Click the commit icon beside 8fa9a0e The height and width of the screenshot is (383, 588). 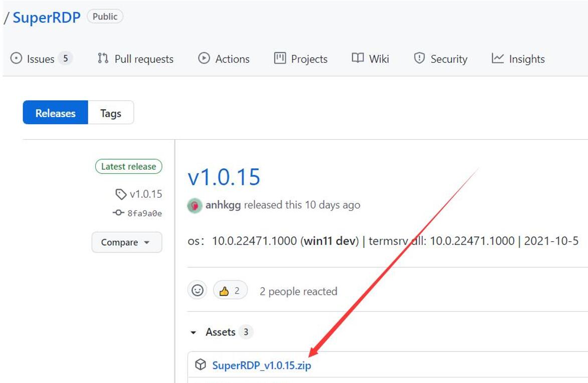coord(118,213)
